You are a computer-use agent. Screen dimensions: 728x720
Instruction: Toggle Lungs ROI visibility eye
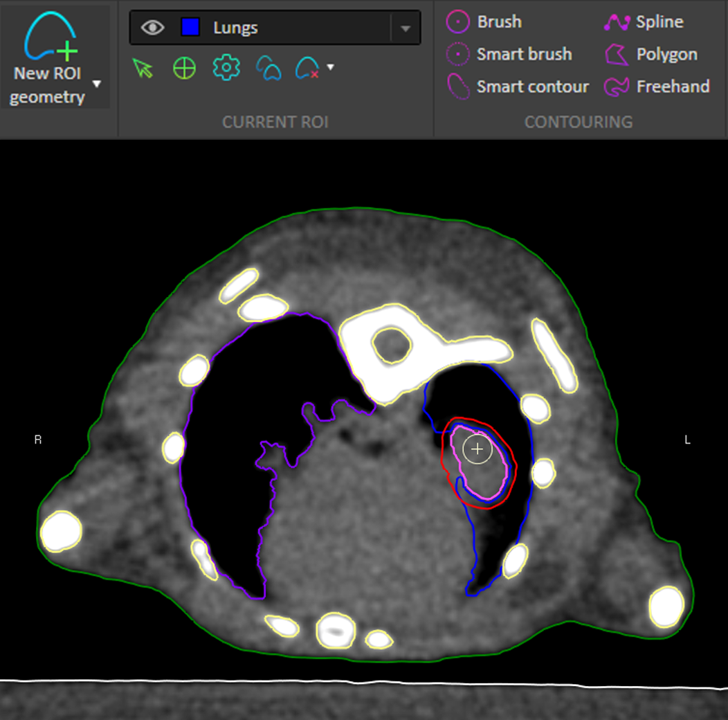pos(152,28)
